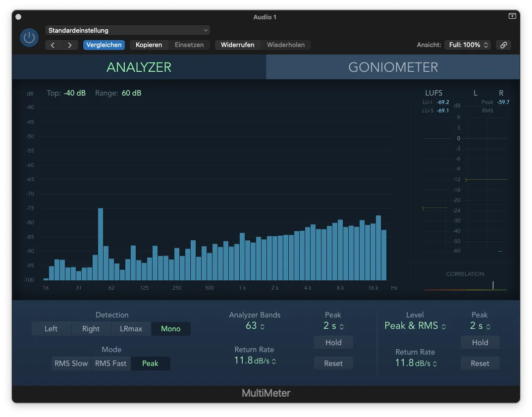Viewport: 532px width, 417px height.
Task: Click the LUFS target marker arrow
Action: [x=423, y=208]
